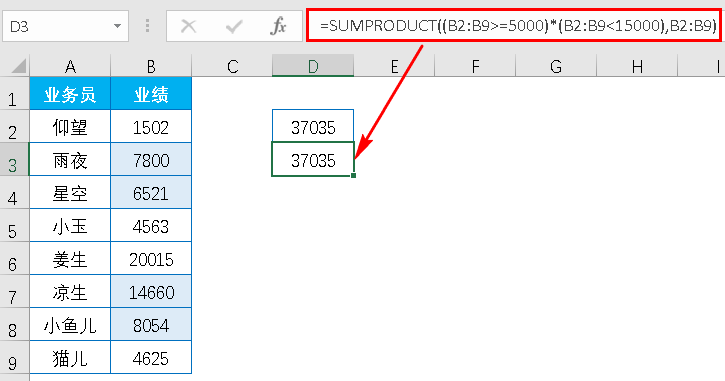725x381 pixels.
Task: Select the cell with value 7800
Action: [x=151, y=160]
